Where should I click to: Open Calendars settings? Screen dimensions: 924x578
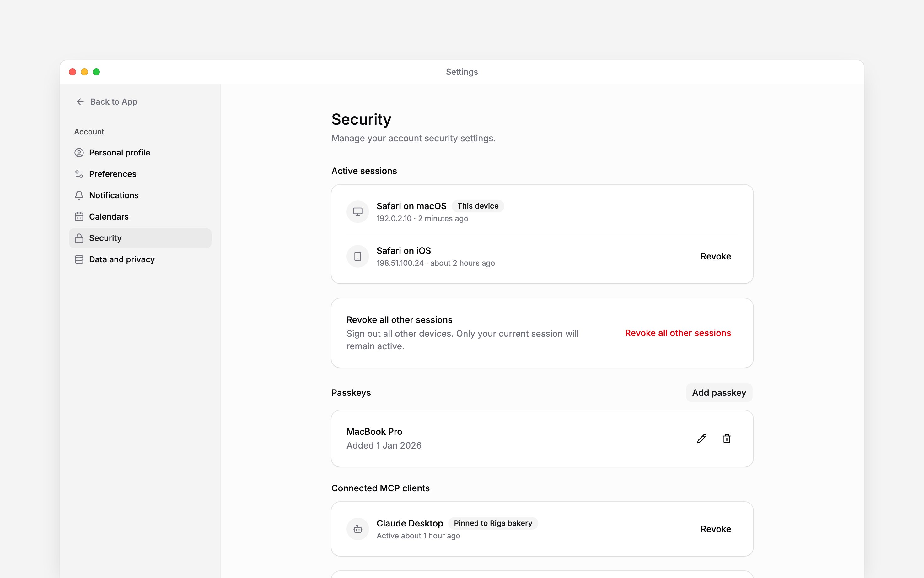(x=140, y=217)
